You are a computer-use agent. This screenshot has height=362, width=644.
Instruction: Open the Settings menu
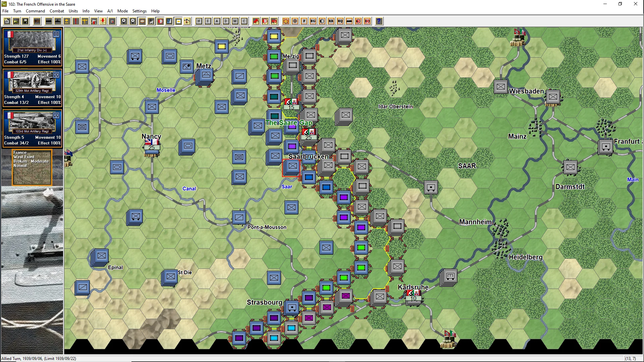[x=140, y=11]
